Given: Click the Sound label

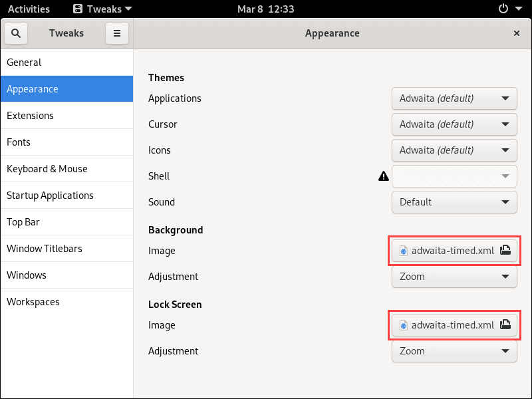Looking at the screenshot, I should 162,202.
